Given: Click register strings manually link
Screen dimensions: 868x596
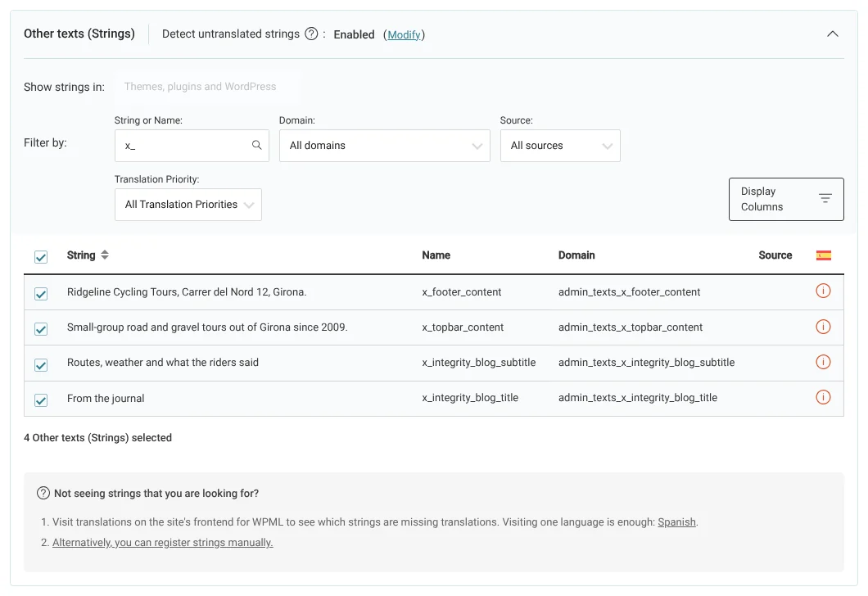Looking at the screenshot, I should click(163, 542).
